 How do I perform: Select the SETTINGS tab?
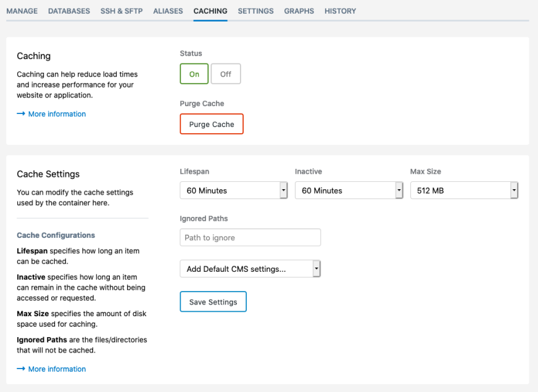(255, 10)
